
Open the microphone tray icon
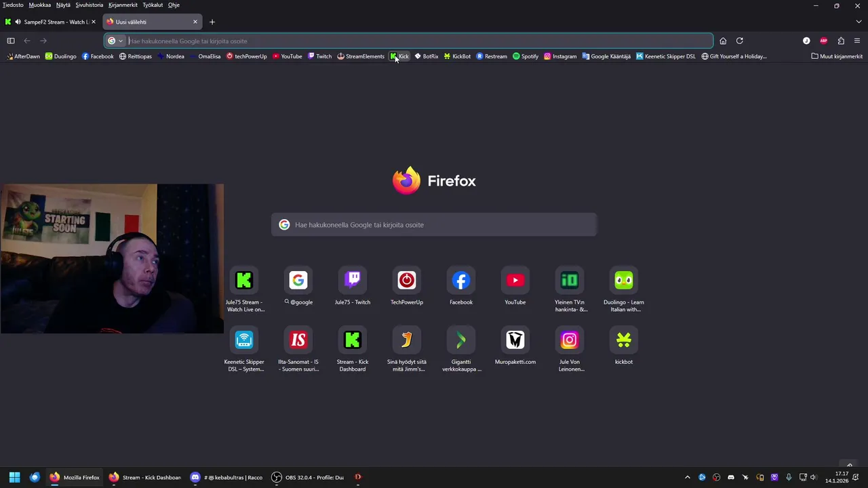(789, 477)
